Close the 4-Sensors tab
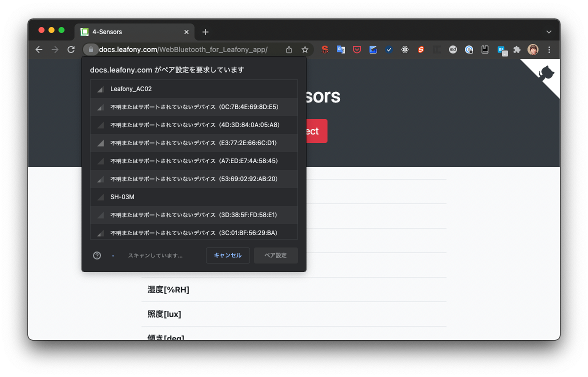 pos(186,32)
